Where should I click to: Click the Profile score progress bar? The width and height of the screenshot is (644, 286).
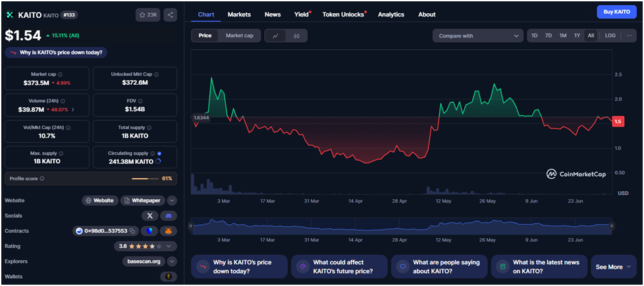(x=145, y=179)
